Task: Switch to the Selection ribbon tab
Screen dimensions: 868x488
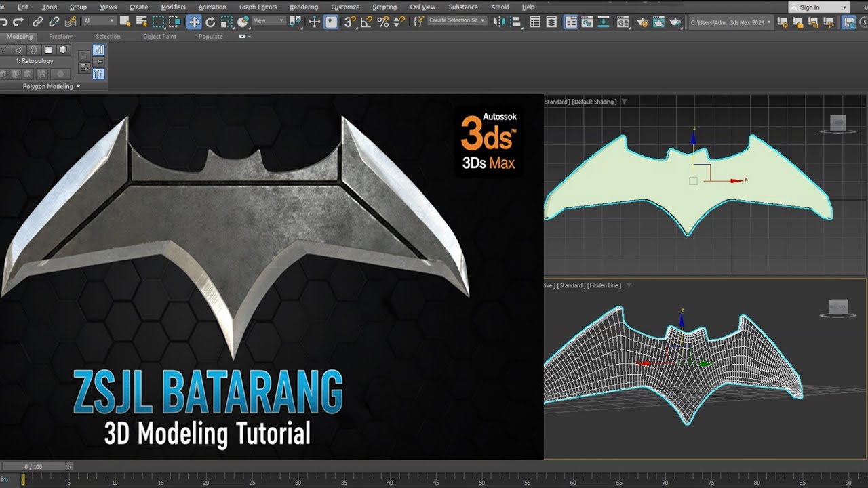Action: tap(108, 37)
